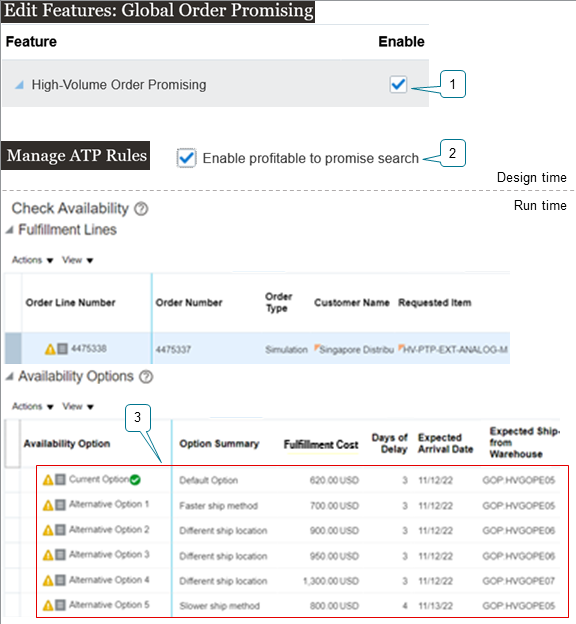Screen dimensions: 576x624
Task: Click warning icon on order line 4475338
Action: (x=50, y=349)
